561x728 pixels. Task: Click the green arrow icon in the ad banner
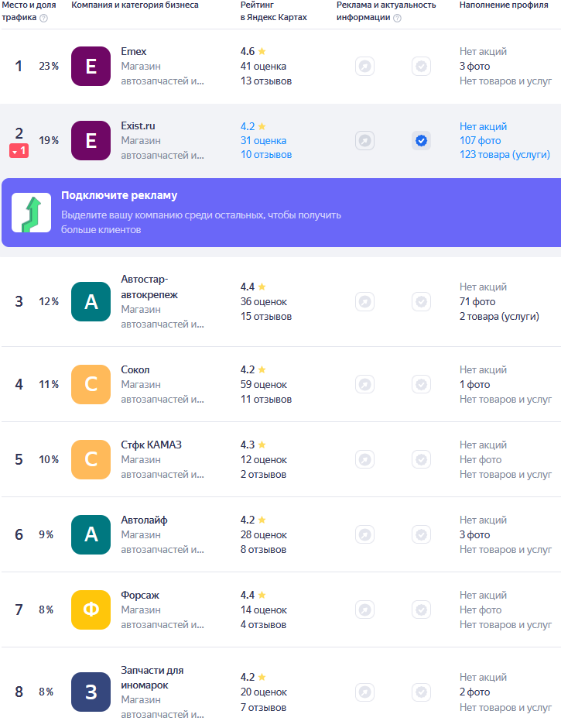[x=31, y=213]
